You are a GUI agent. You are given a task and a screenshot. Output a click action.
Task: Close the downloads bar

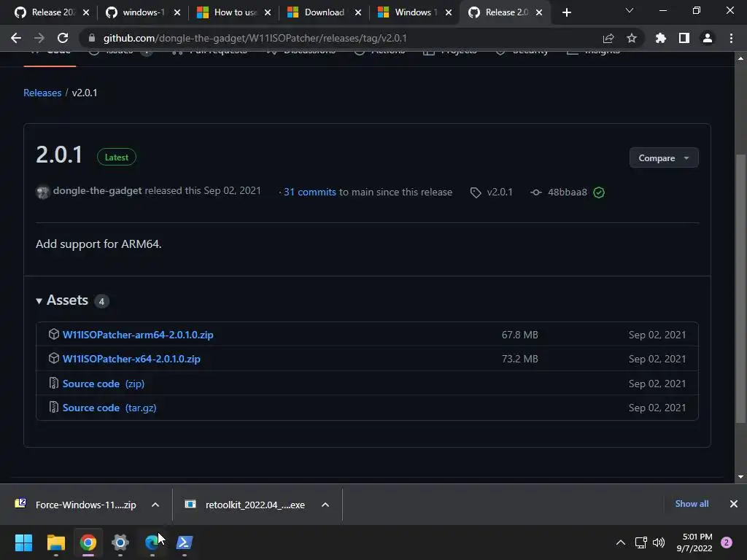pyautogui.click(x=734, y=504)
